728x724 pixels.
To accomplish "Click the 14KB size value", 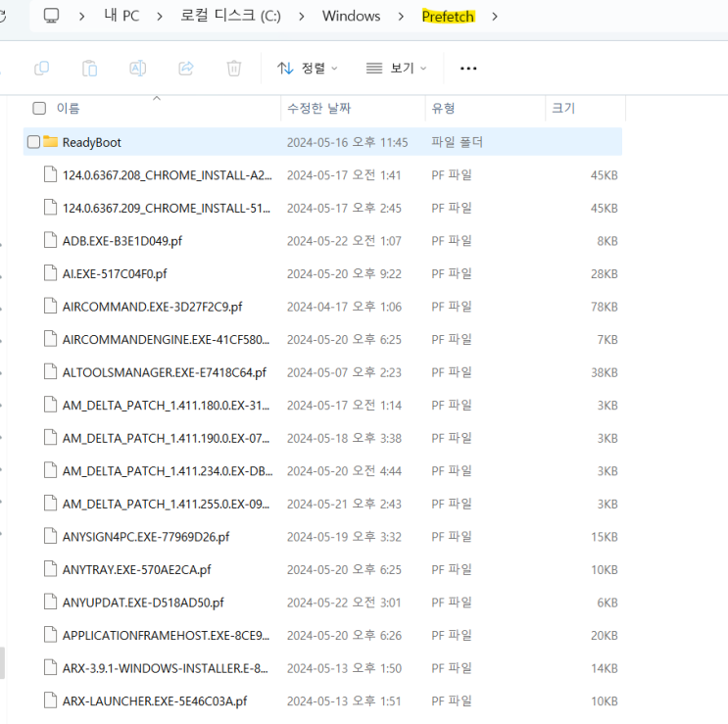I will click(x=604, y=668).
